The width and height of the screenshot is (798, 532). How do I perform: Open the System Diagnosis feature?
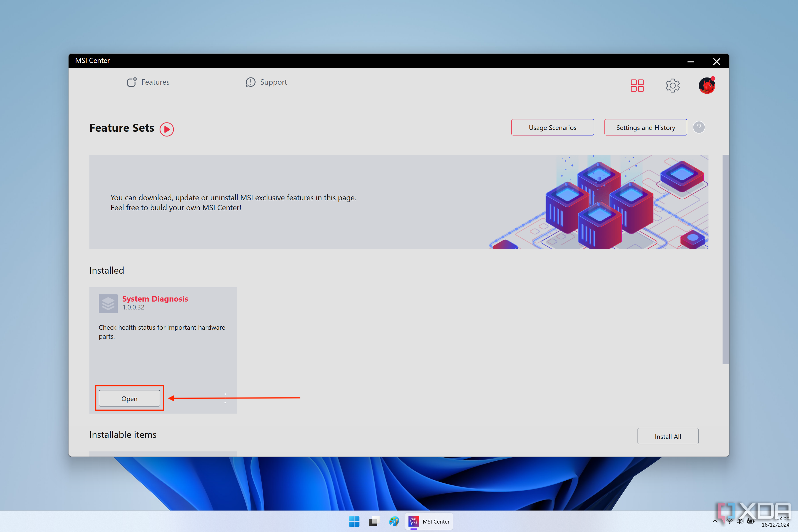(x=129, y=398)
